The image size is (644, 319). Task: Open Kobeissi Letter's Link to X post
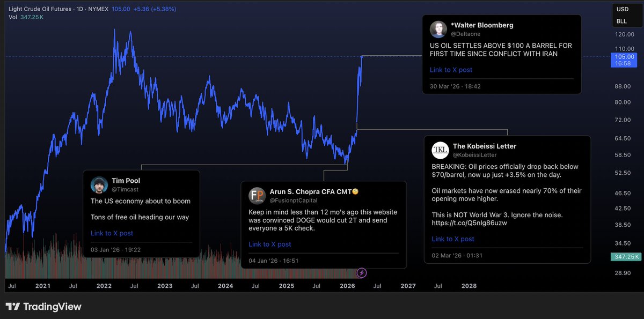[453, 239]
